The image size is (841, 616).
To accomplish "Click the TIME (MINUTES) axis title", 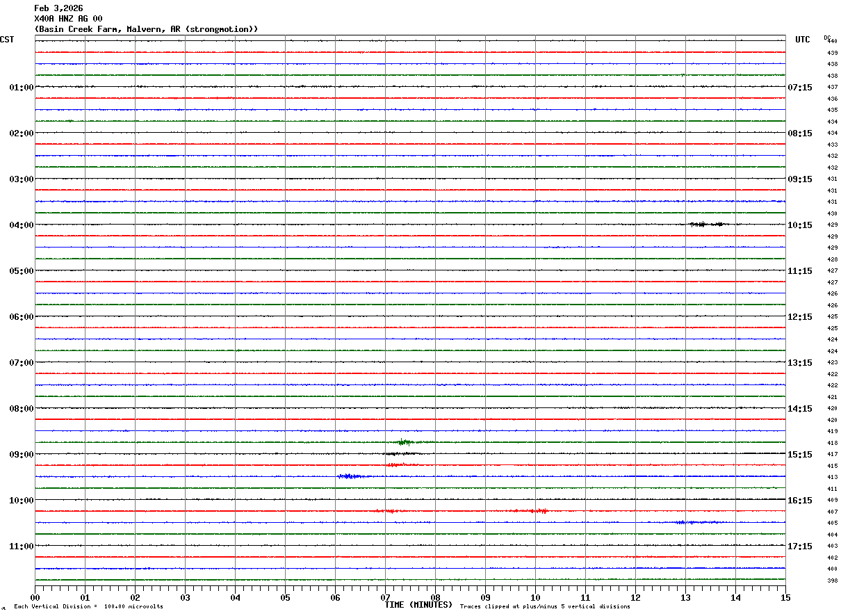I will pyautogui.click(x=418, y=605).
